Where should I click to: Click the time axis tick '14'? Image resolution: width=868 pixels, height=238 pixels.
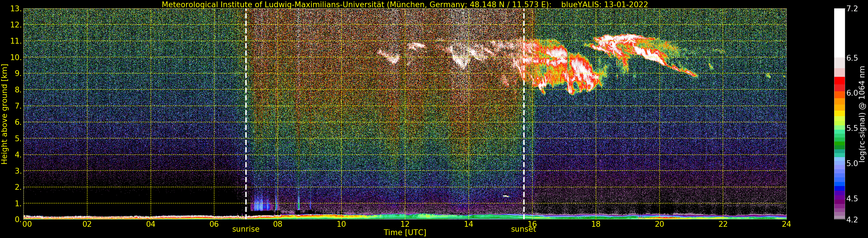(x=468, y=224)
